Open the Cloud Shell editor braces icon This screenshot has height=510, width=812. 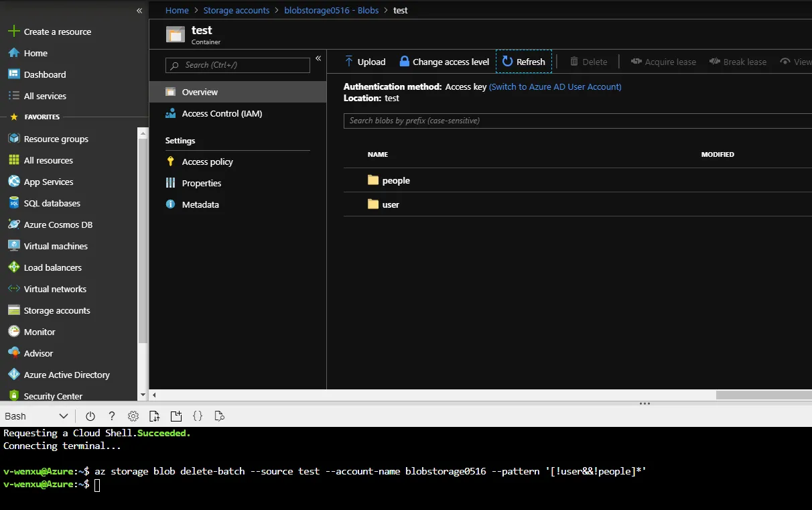(198, 416)
